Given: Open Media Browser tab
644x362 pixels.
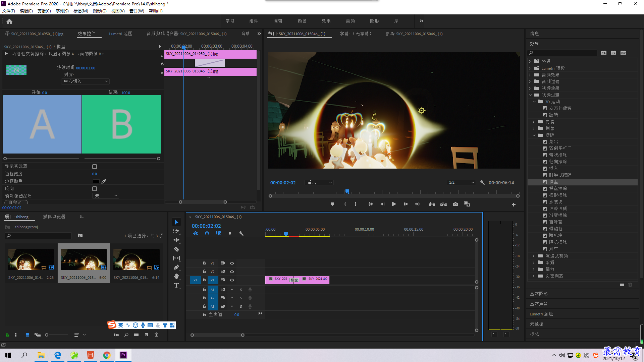Looking at the screenshot, I should coord(54,217).
